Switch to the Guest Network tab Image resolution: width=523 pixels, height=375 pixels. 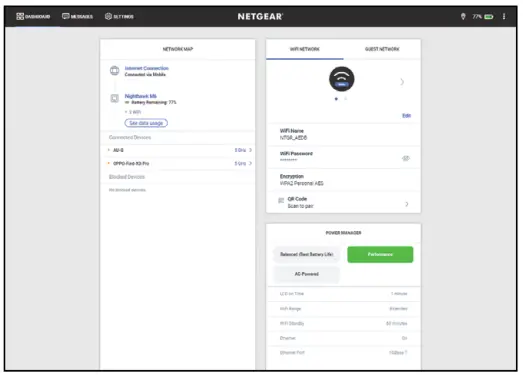coord(382,49)
